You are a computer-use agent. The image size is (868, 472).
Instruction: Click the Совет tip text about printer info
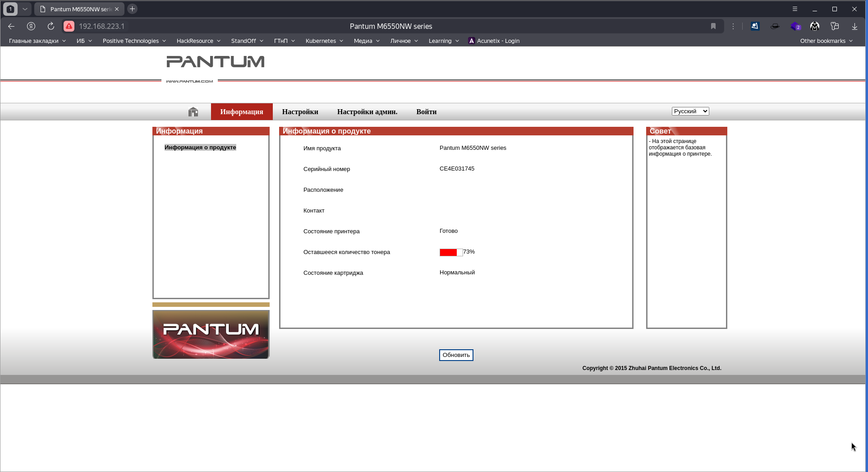[x=680, y=148]
